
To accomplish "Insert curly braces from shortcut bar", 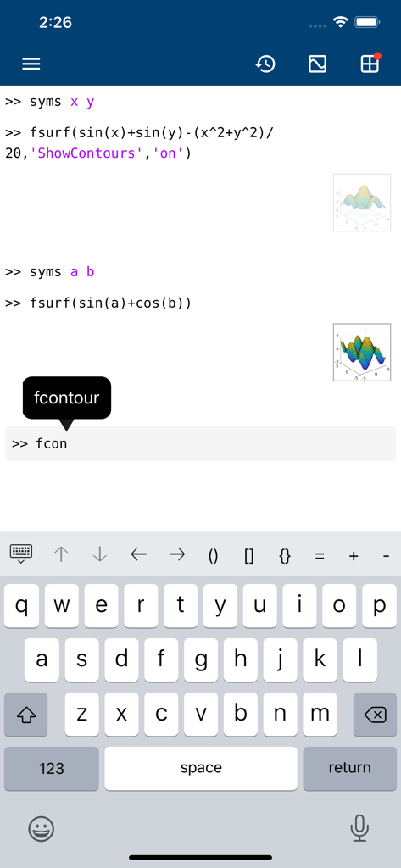I will coord(285,556).
